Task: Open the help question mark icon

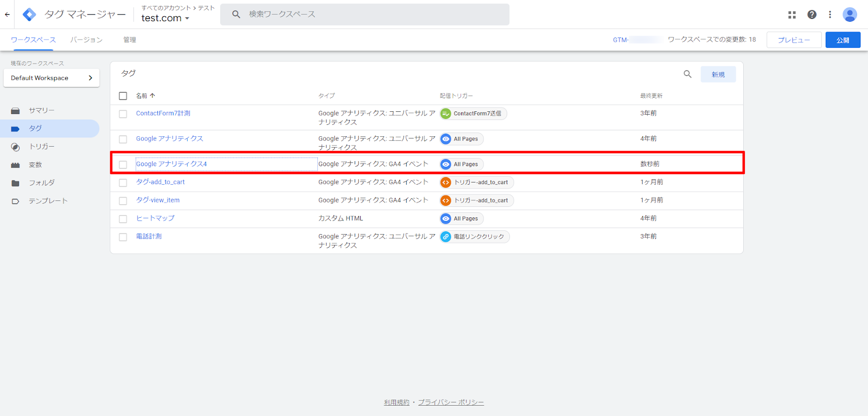Action: click(x=812, y=15)
